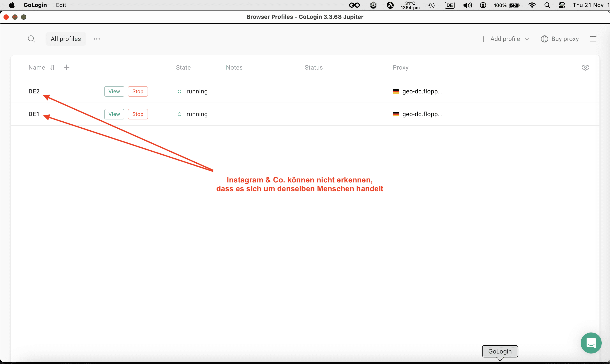Click the Buy proxy globe icon
The width and height of the screenshot is (610, 364).
pyautogui.click(x=544, y=39)
